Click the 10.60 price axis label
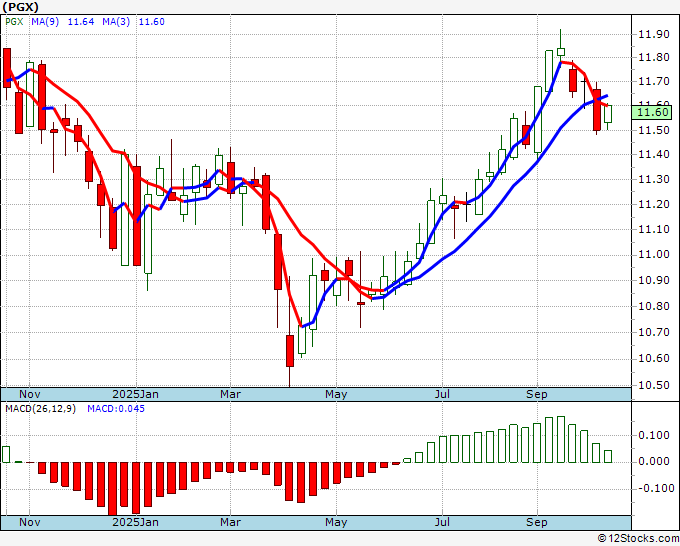 pyautogui.click(x=654, y=359)
